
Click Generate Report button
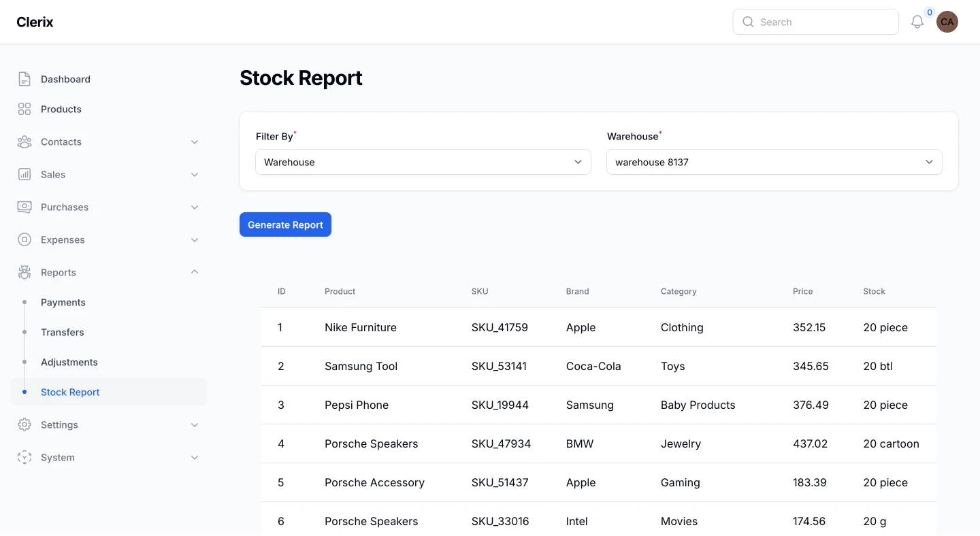pos(285,224)
